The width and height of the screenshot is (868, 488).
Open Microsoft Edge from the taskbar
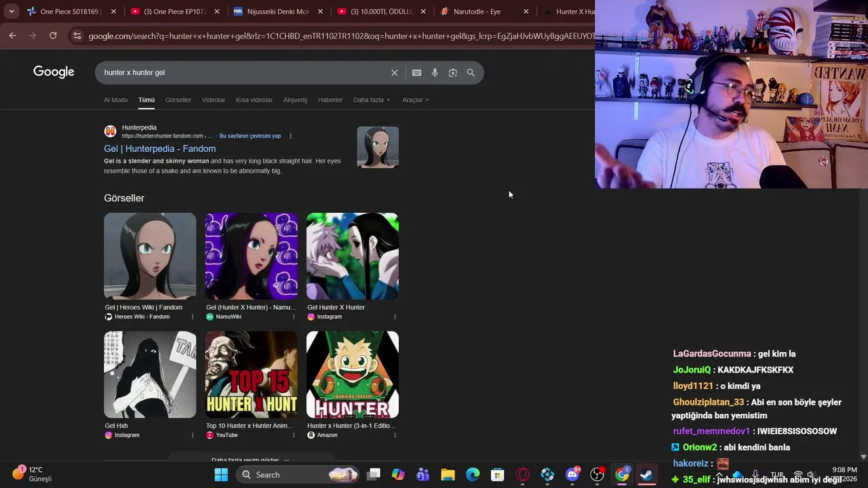pyautogui.click(x=473, y=474)
